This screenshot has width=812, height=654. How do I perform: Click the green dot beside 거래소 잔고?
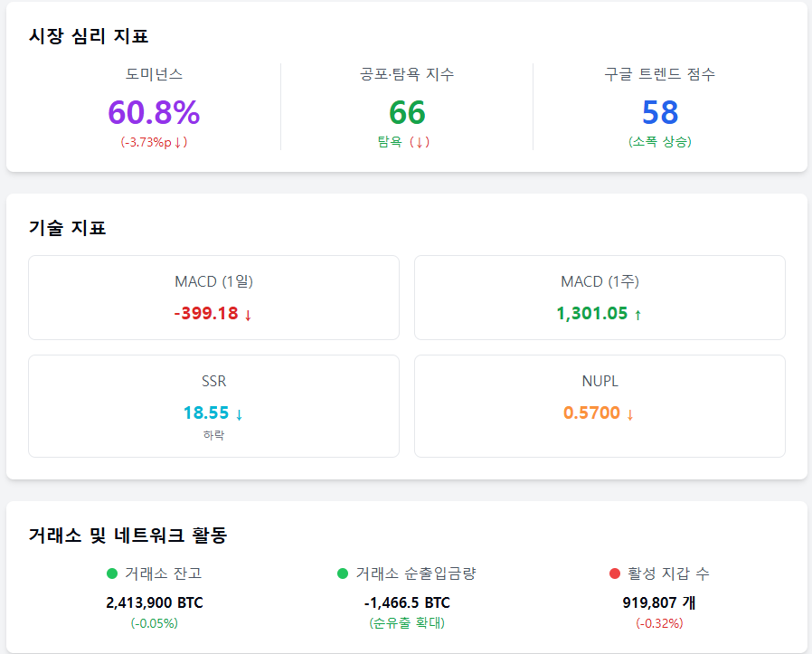[112, 573]
